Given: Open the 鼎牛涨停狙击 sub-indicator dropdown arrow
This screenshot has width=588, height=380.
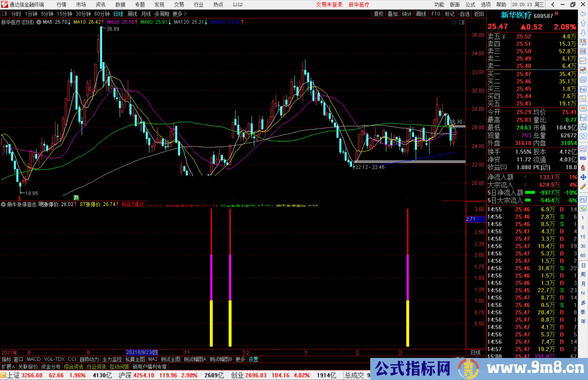Looking at the screenshot, I should tap(3, 204).
